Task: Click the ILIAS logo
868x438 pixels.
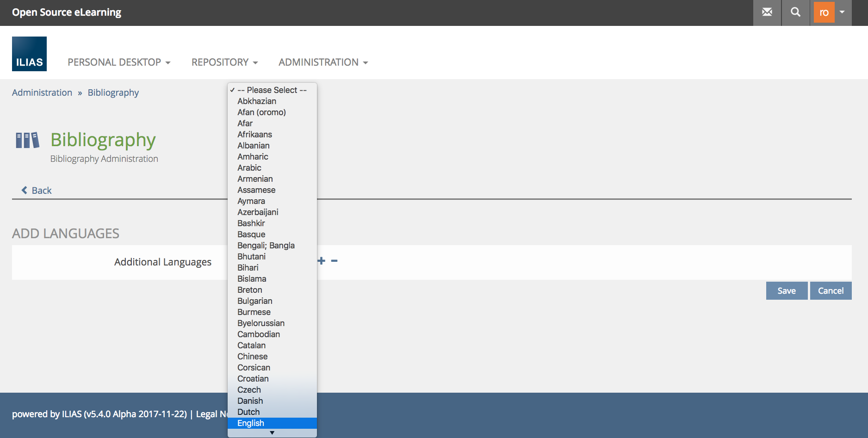Action: point(29,54)
